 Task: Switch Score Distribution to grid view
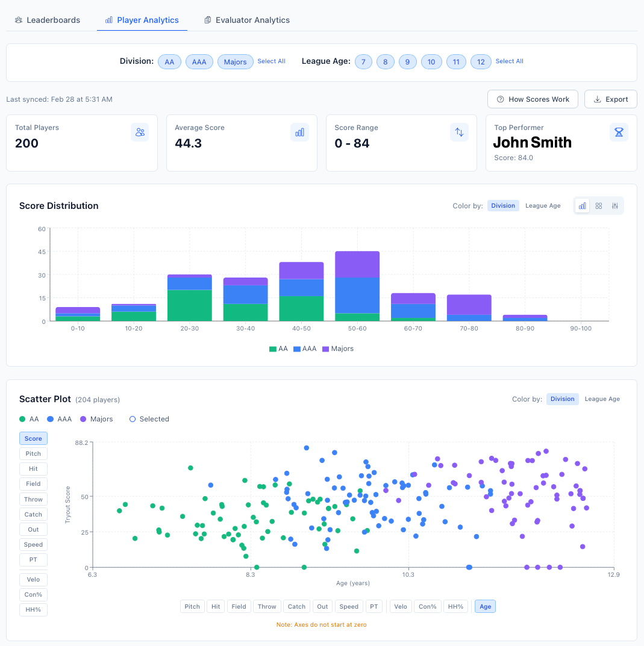(x=598, y=205)
